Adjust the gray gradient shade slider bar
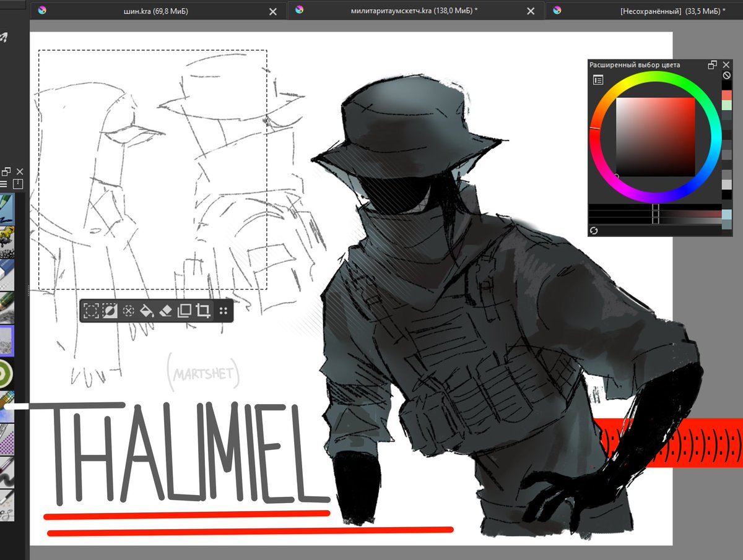The width and height of the screenshot is (743, 560). [655, 220]
